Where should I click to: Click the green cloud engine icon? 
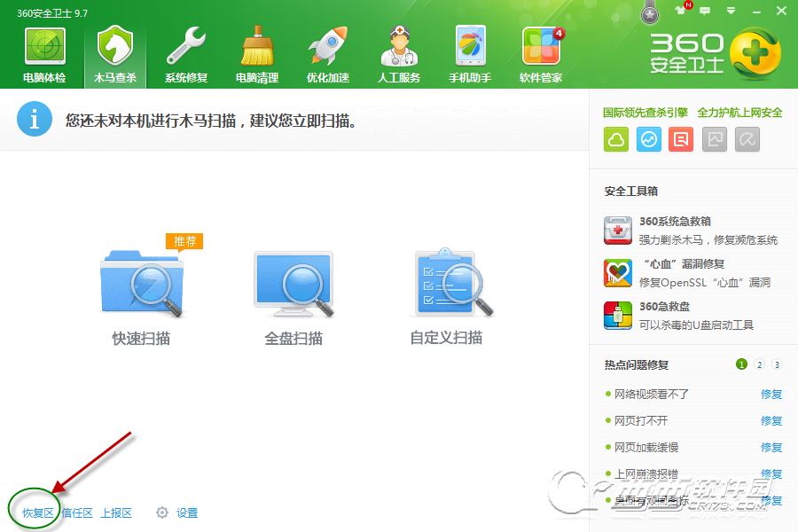[x=616, y=139]
